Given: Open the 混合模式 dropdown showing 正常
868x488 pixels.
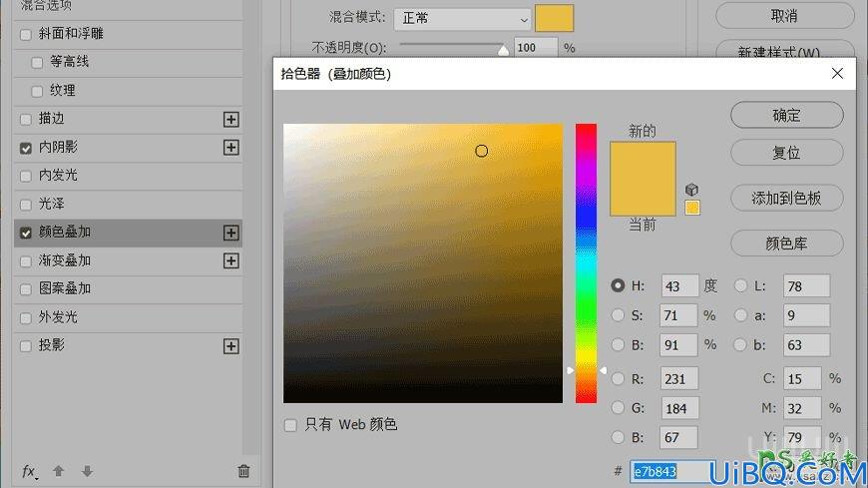Looking at the screenshot, I should [x=462, y=18].
